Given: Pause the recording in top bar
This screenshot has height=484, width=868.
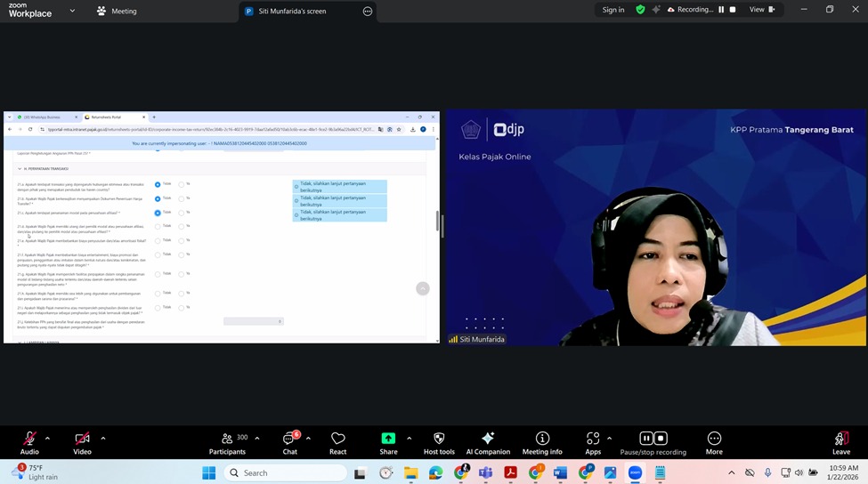Looking at the screenshot, I should [x=721, y=10].
